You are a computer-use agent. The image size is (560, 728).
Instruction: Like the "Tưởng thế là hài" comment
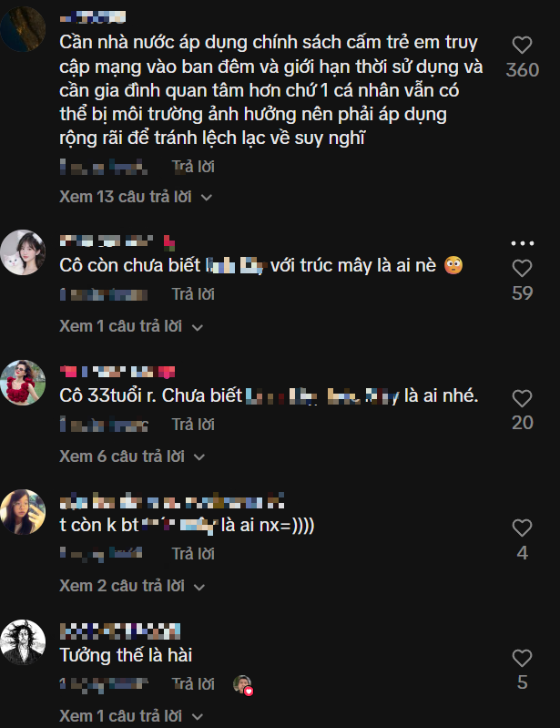tap(522, 658)
